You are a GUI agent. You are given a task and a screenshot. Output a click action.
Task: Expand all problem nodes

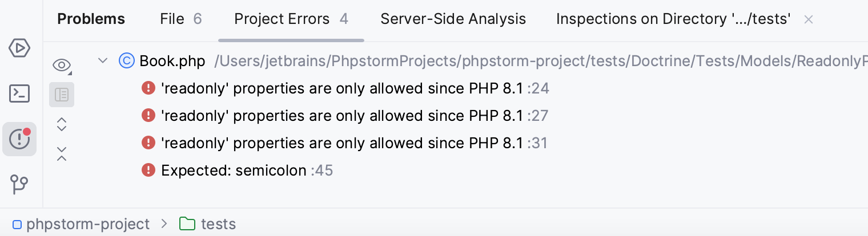click(x=62, y=124)
